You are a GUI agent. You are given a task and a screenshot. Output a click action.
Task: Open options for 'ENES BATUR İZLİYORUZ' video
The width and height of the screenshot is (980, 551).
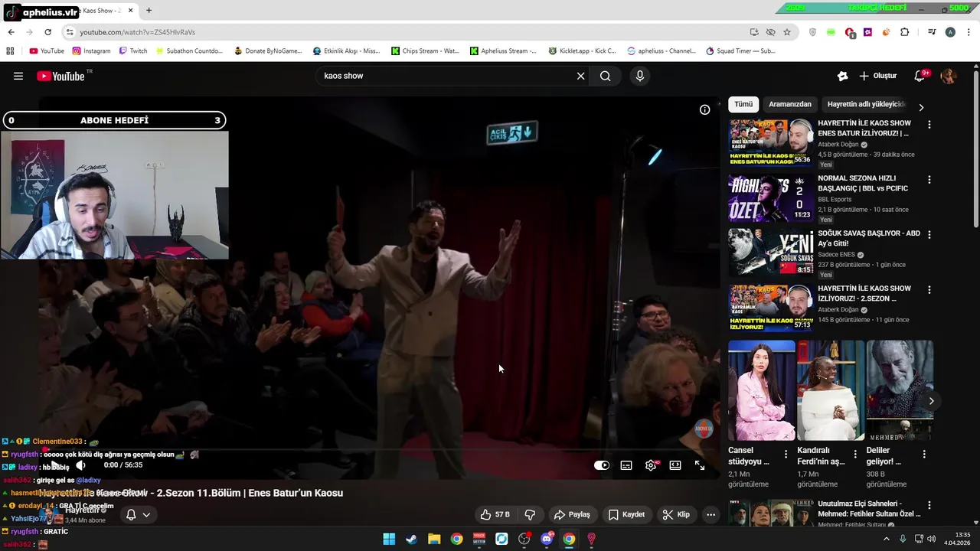[929, 124]
